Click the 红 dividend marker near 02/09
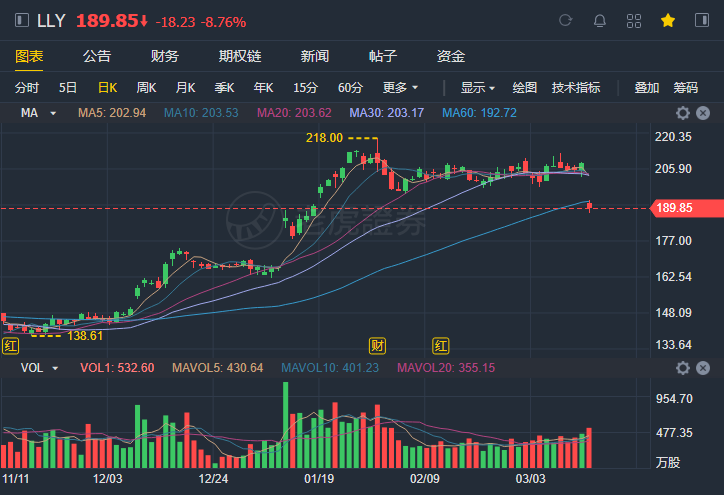724x495 pixels. click(x=441, y=346)
